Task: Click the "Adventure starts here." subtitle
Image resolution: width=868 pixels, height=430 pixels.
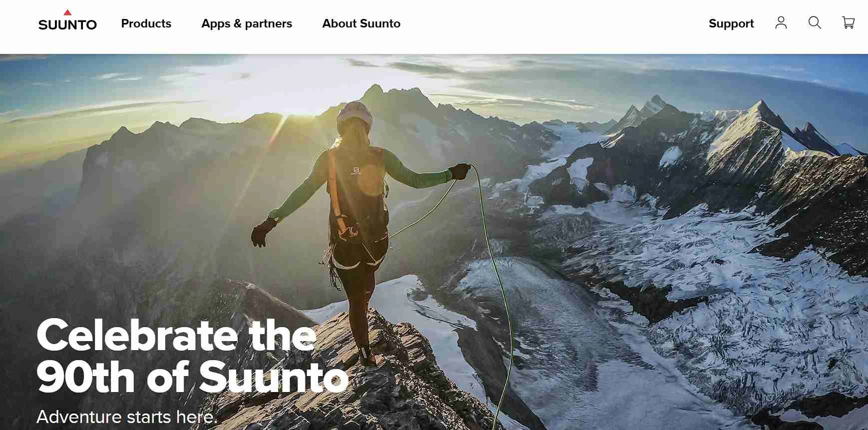Action: tap(127, 417)
